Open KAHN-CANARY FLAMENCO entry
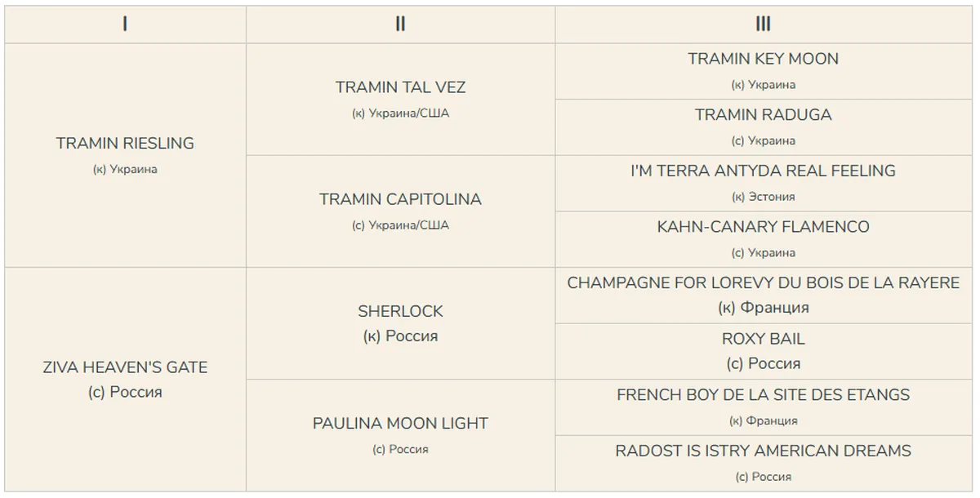Screen dimensions: 980x498 [x=763, y=227]
